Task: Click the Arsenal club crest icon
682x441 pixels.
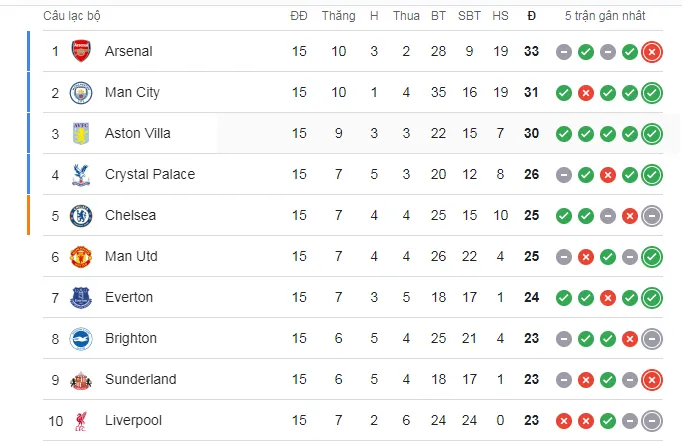Action: (81, 51)
